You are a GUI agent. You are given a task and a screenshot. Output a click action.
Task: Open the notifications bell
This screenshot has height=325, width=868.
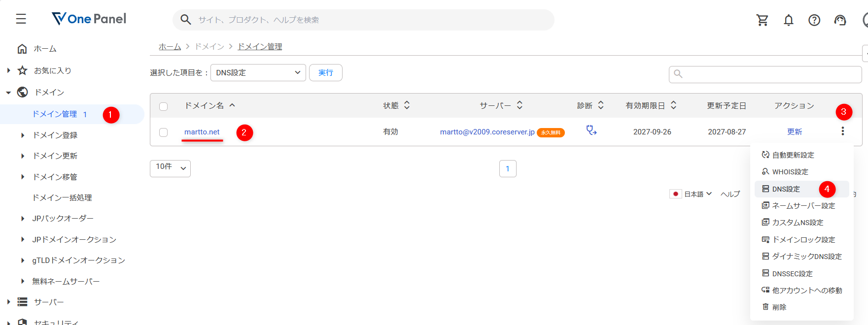(x=789, y=20)
